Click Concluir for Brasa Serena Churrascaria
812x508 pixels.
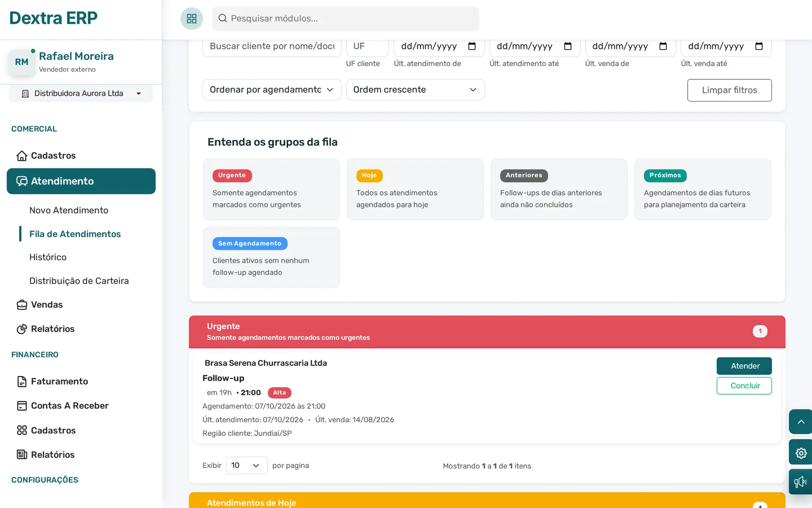pyautogui.click(x=745, y=386)
